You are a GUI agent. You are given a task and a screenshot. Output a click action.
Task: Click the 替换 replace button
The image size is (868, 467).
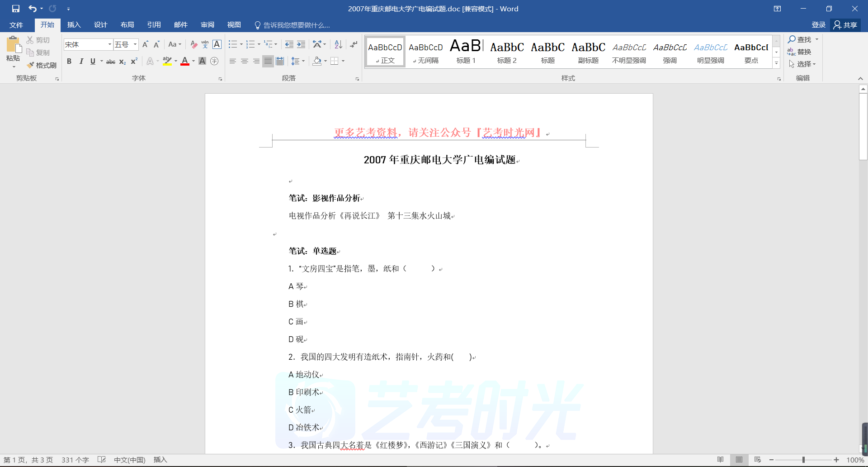click(799, 52)
